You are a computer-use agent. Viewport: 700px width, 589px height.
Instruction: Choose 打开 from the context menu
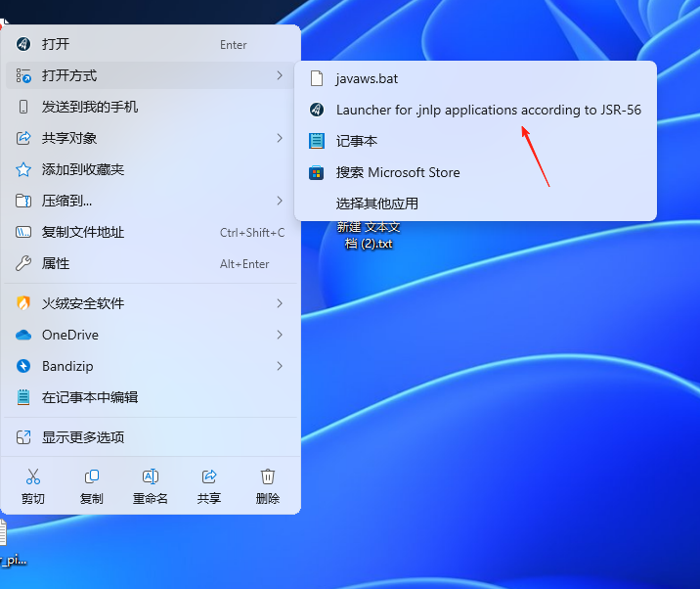[151, 44]
